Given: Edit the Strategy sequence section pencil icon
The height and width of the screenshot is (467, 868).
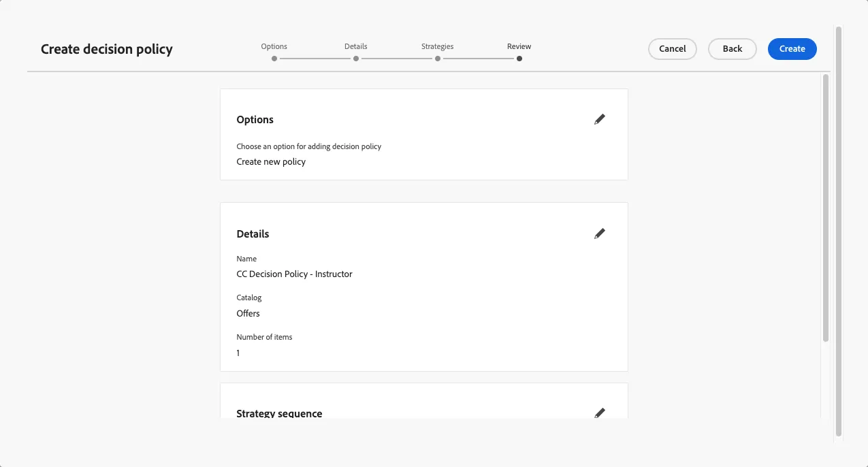Looking at the screenshot, I should point(599,413).
